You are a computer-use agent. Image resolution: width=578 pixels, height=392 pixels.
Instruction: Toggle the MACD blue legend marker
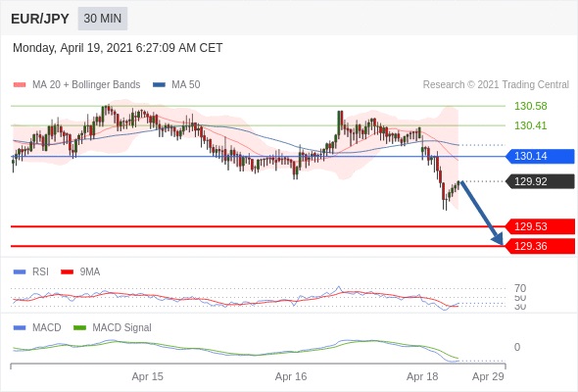coord(20,328)
